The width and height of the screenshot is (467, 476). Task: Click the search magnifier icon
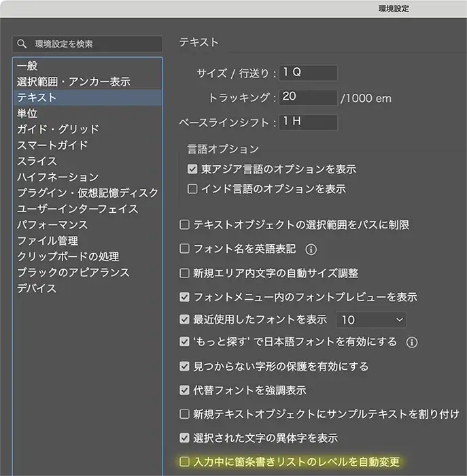(x=23, y=44)
